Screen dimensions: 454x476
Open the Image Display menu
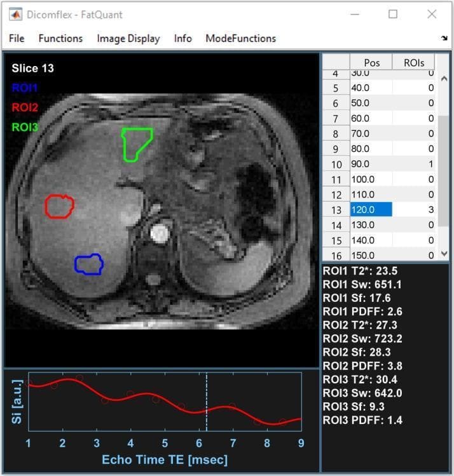(x=128, y=39)
